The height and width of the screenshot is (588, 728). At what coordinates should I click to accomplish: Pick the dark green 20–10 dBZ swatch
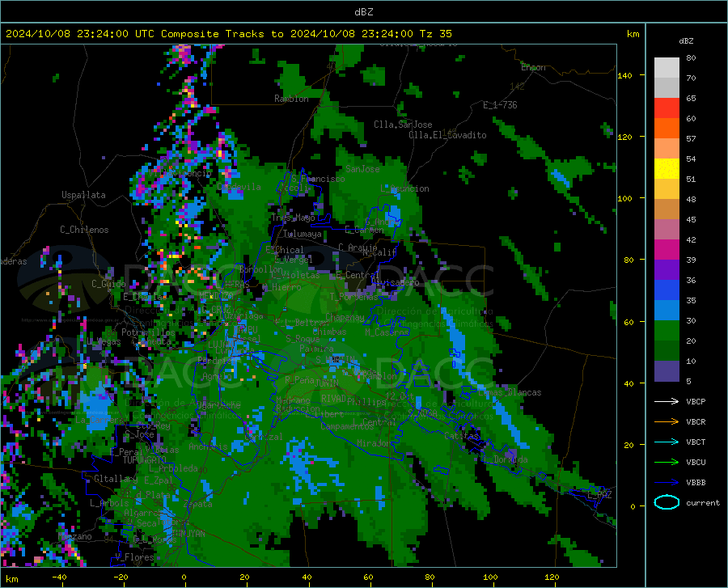pyautogui.click(x=667, y=351)
